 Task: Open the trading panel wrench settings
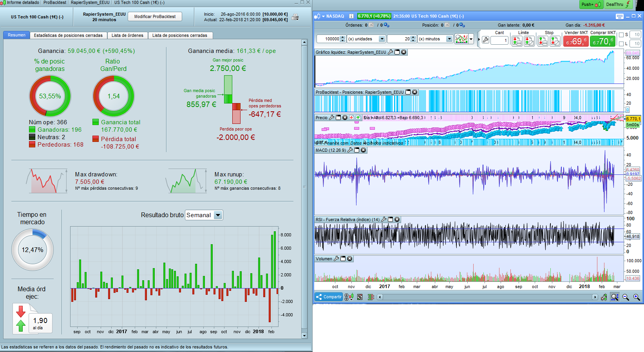pos(485,40)
